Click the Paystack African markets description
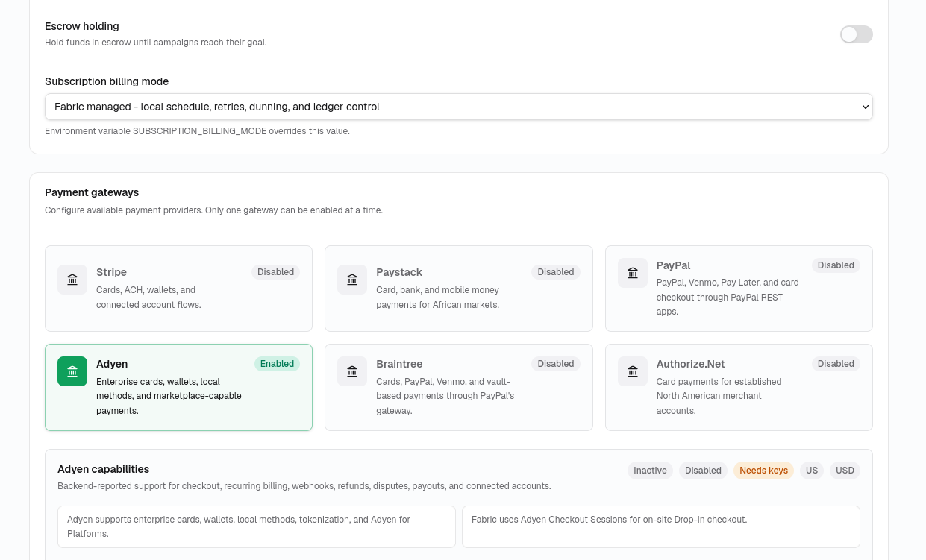Image resolution: width=926 pixels, height=560 pixels. coord(438,298)
